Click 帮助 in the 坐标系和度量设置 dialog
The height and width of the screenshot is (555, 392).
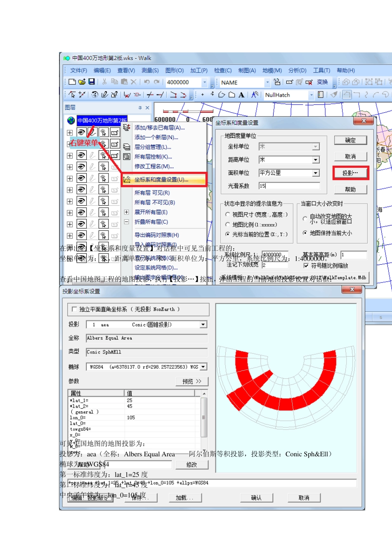tap(350, 190)
